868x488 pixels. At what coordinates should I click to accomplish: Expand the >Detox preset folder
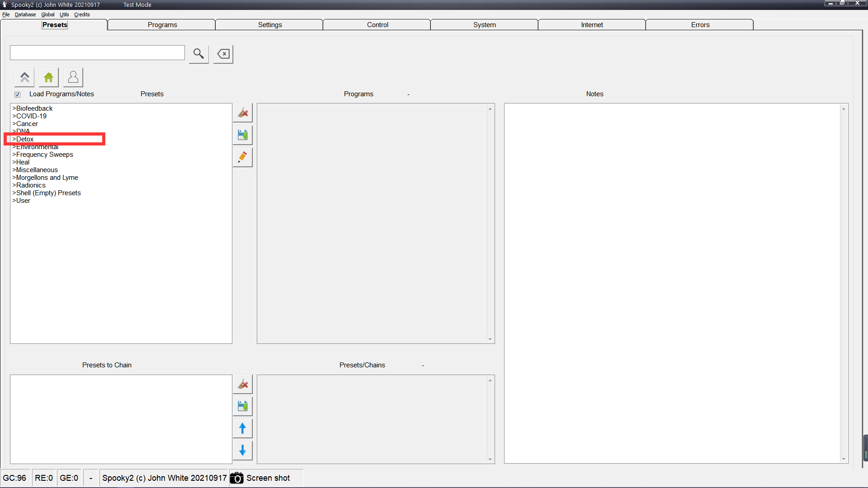pos(25,139)
